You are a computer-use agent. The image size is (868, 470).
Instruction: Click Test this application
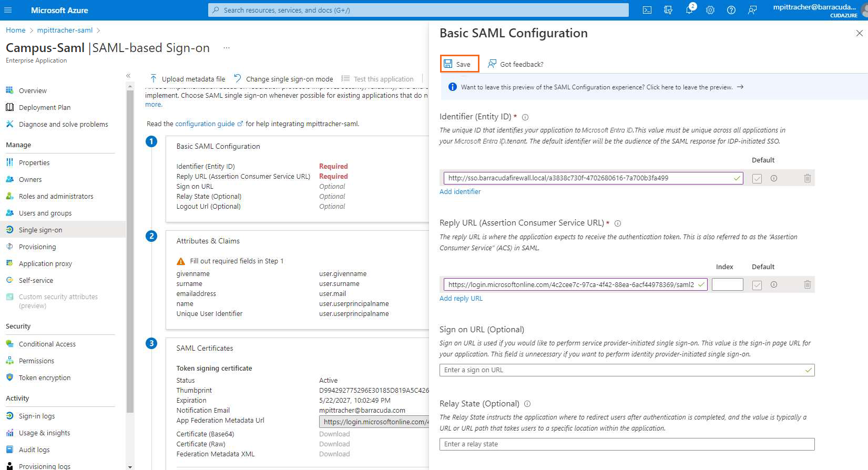click(x=377, y=79)
